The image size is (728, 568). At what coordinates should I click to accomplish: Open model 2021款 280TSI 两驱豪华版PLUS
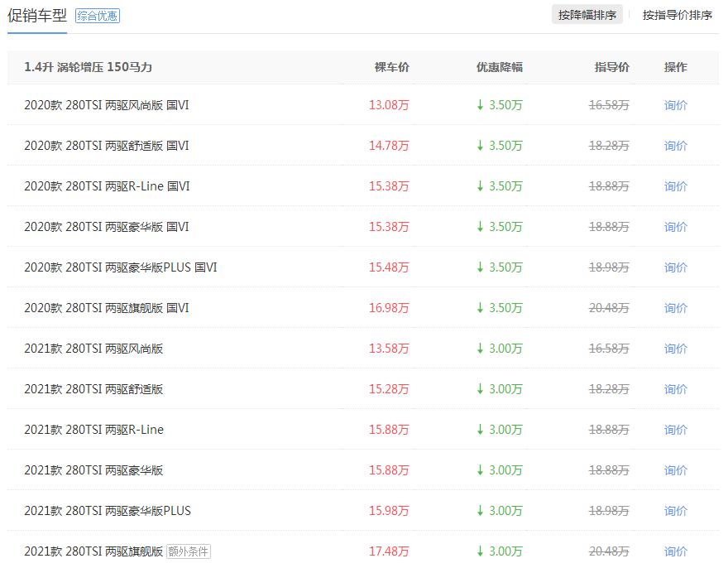click(108, 511)
